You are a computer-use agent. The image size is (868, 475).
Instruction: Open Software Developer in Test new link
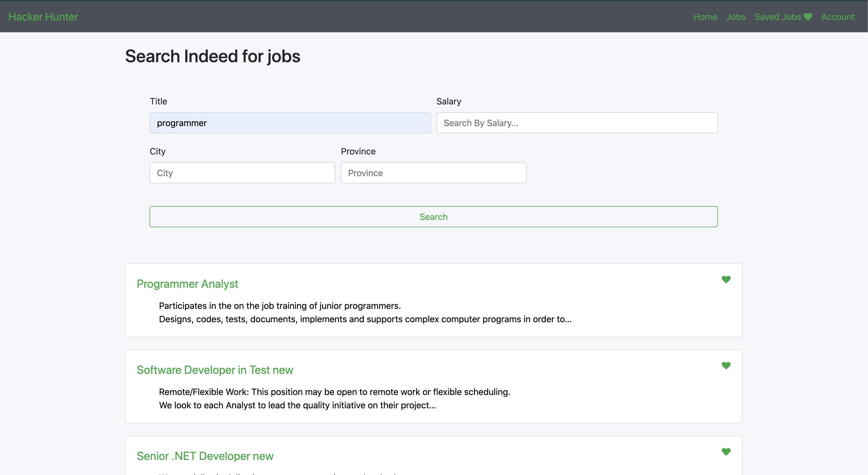point(215,370)
